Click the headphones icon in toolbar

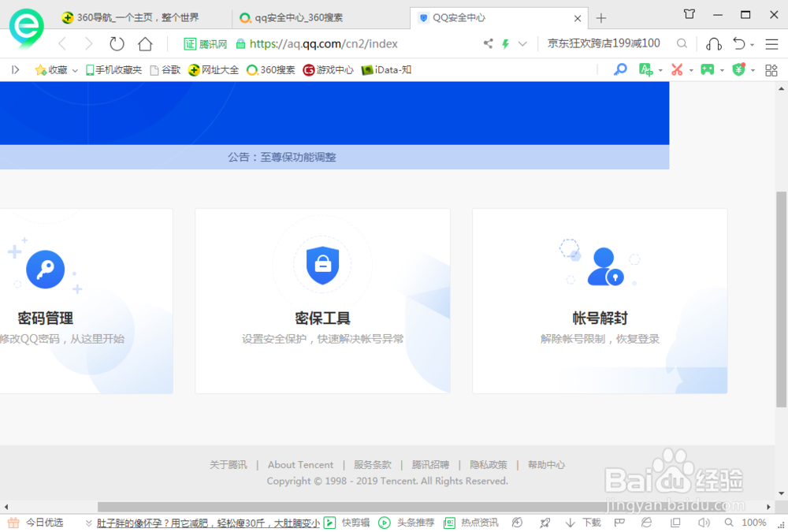coord(714,44)
